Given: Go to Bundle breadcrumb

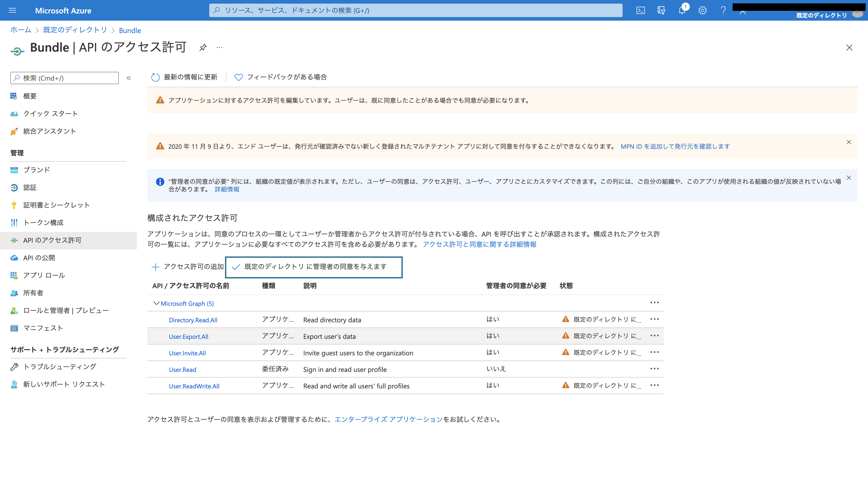Looking at the screenshot, I should click(130, 30).
